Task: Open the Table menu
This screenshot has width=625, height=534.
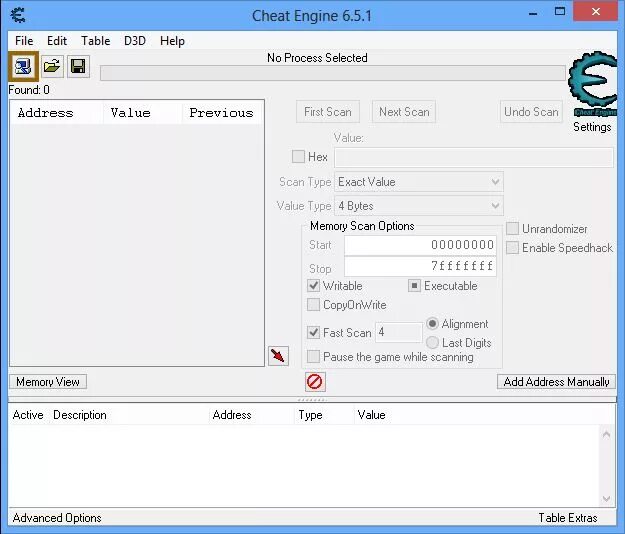Action: tap(96, 41)
